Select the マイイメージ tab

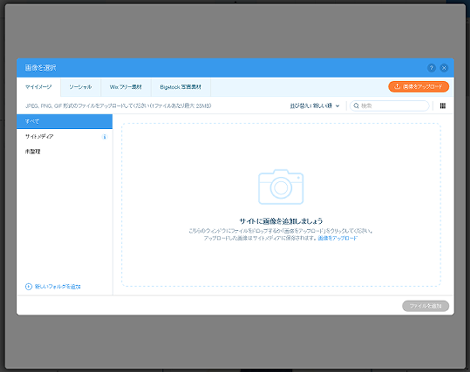click(39, 87)
